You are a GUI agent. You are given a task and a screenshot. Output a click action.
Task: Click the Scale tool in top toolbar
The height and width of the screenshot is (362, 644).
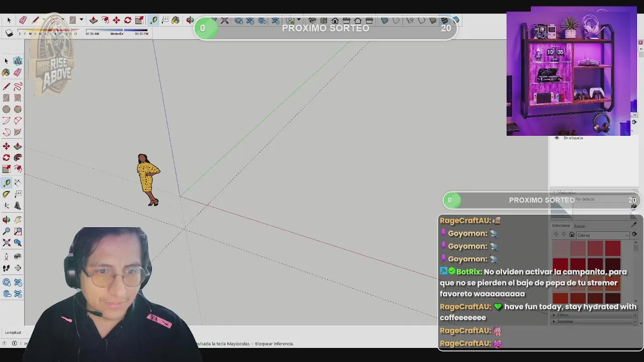[139, 20]
